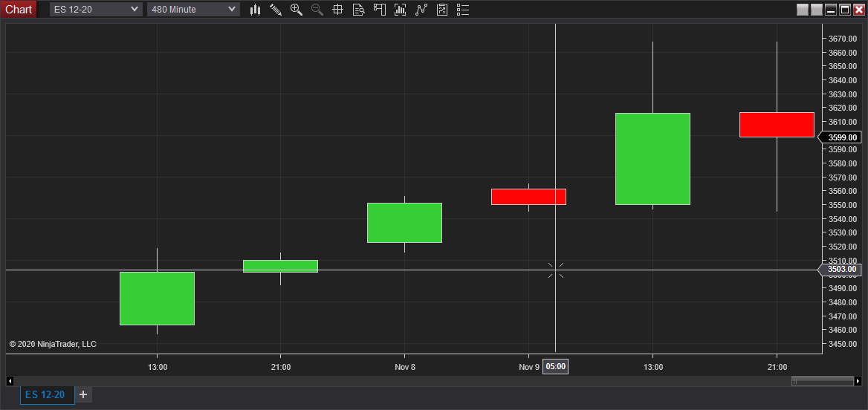This screenshot has height=410, width=868.
Task: Click the rightmost red candle body
Action: (777, 125)
